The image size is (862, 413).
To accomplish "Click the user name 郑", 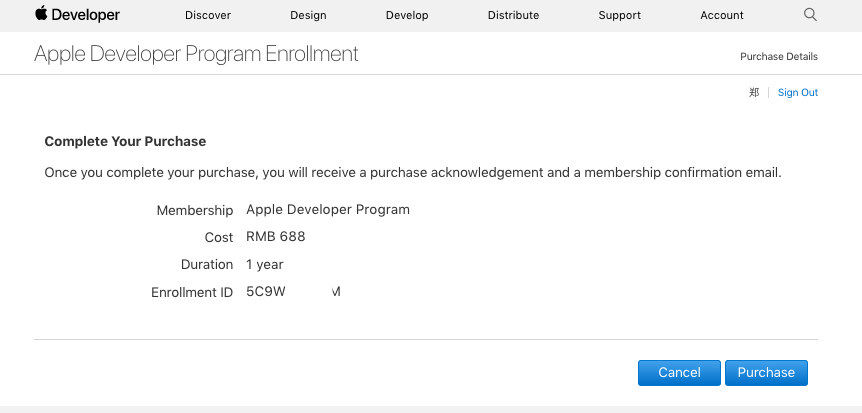I will click(x=754, y=92).
